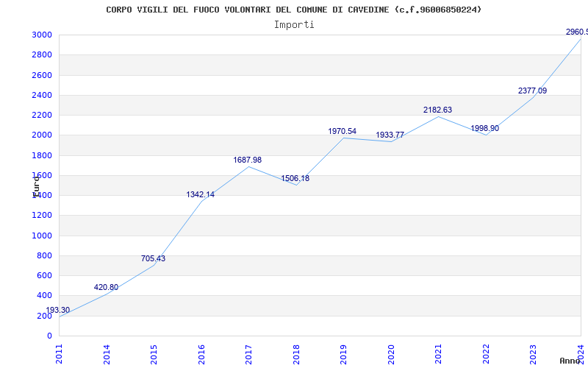Viewport: 588px width, 368px height.
Task: Click the 193.30 data label for 2011
Action: pos(58,310)
